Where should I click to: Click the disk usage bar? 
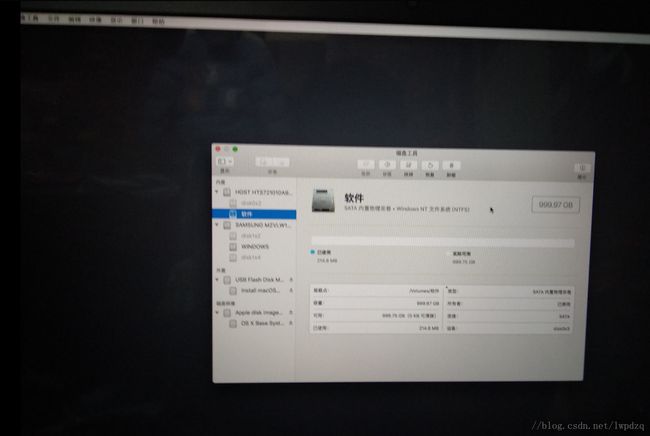click(443, 242)
